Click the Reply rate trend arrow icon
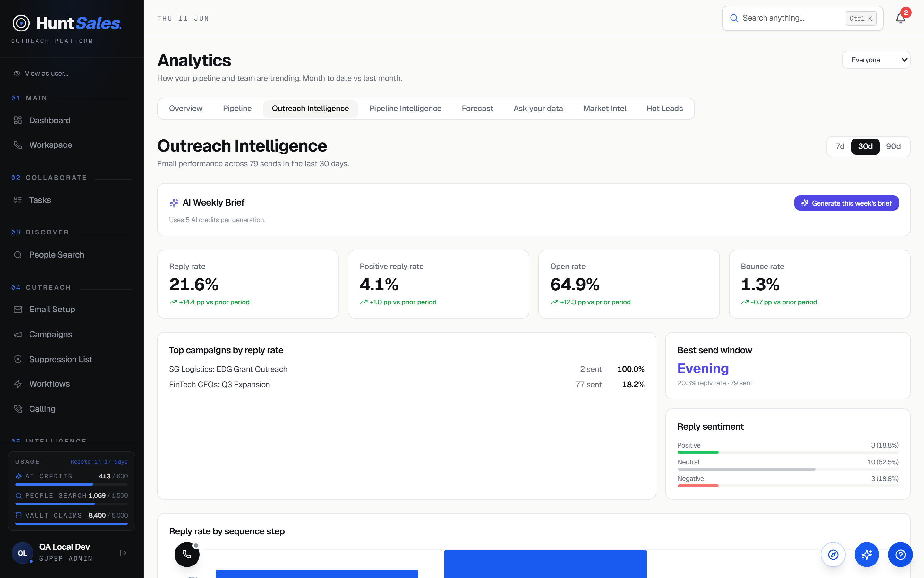This screenshot has width=924, height=578. click(x=173, y=302)
